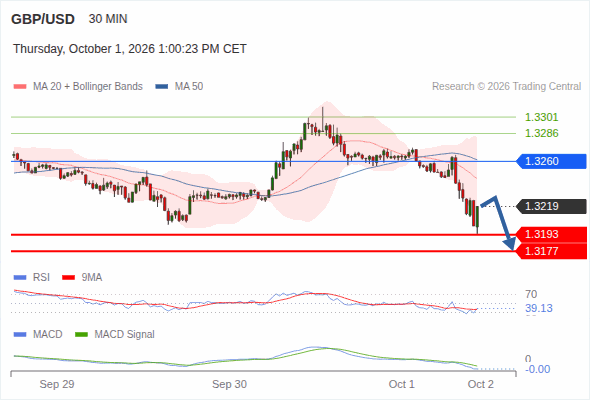Click the red 9MA legend swatch
This screenshot has height=400, width=590.
[68, 278]
